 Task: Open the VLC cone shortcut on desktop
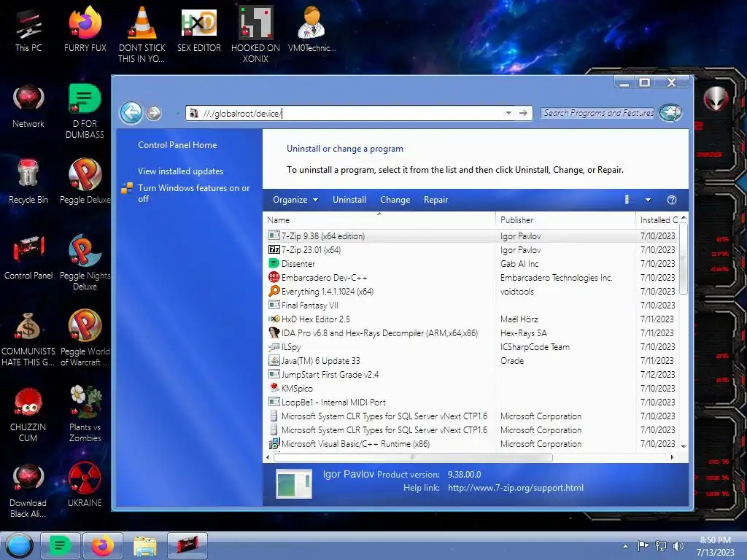pos(142,34)
